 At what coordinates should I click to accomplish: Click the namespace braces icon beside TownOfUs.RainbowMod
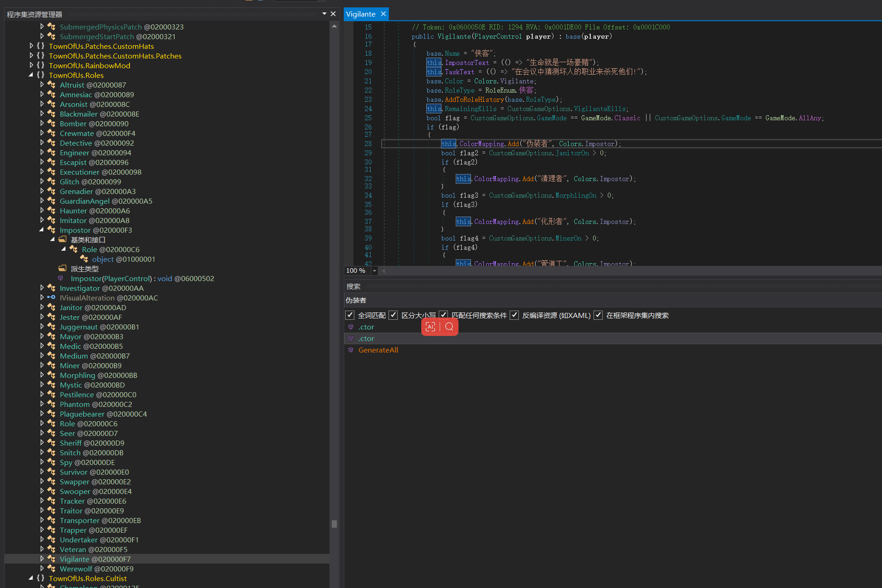click(41, 65)
